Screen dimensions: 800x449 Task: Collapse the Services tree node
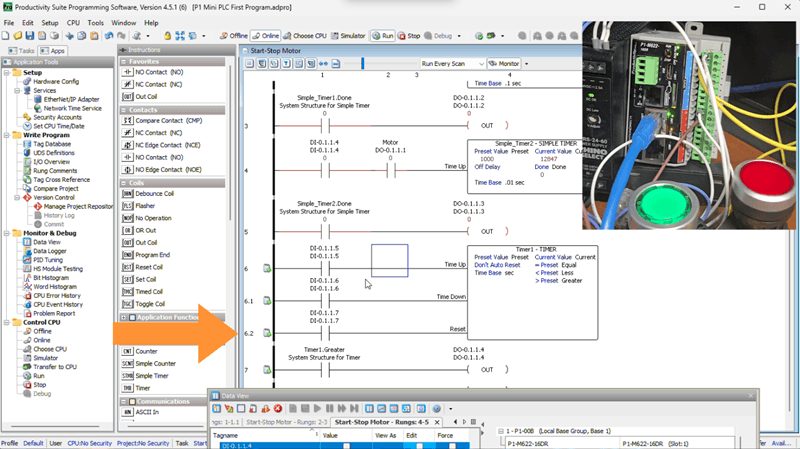[17, 90]
